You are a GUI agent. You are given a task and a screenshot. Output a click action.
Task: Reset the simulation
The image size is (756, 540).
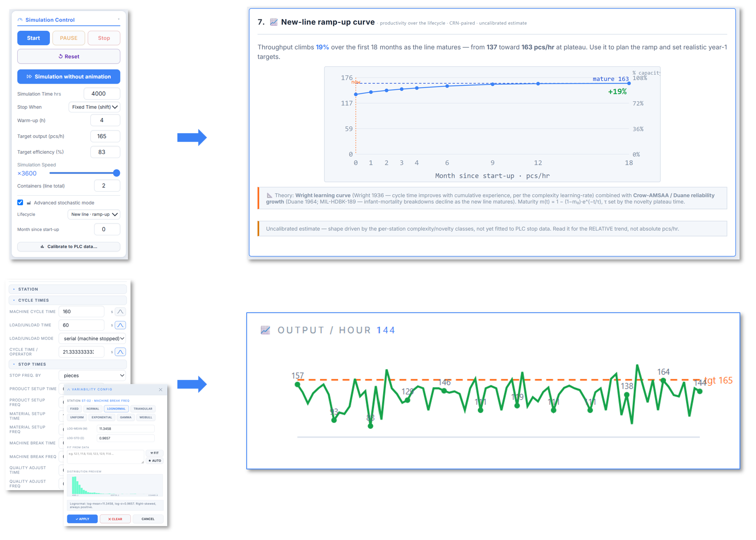(x=68, y=56)
